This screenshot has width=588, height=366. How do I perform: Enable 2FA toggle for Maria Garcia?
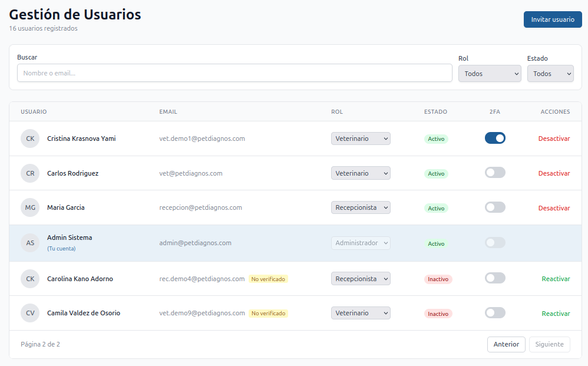click(495, 207)
